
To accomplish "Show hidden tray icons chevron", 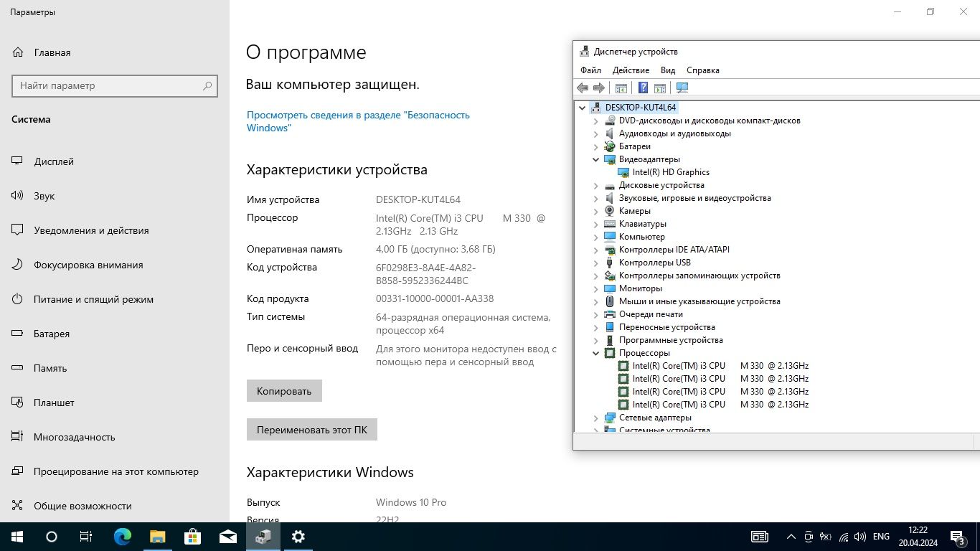I will tap(791, 537).
